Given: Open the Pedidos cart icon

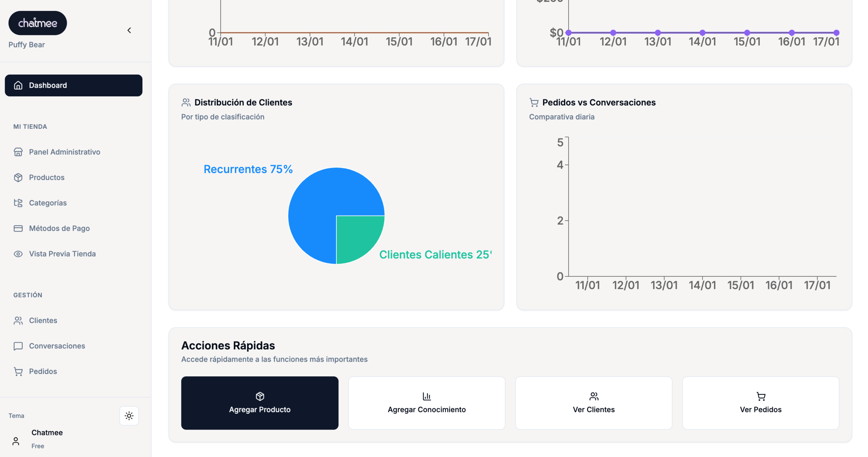Looking at the screenshot, I should tap(18, 371).
